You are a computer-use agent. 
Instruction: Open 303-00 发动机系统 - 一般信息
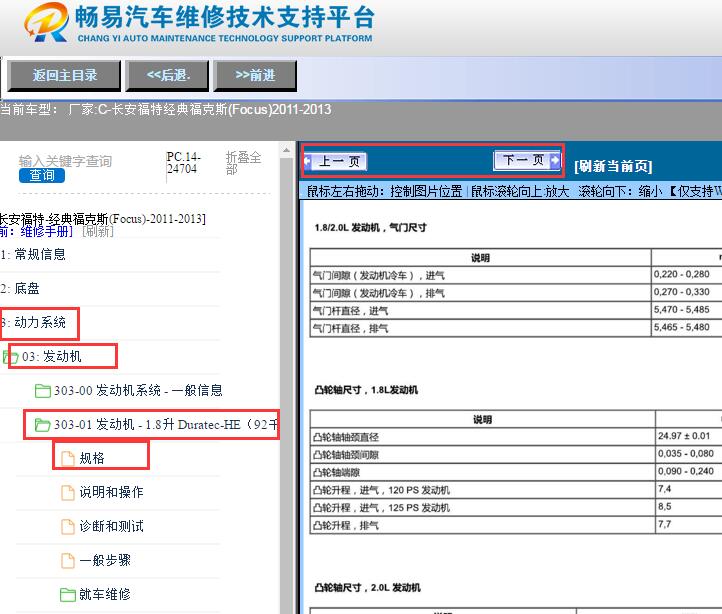[x=138, y=391]
